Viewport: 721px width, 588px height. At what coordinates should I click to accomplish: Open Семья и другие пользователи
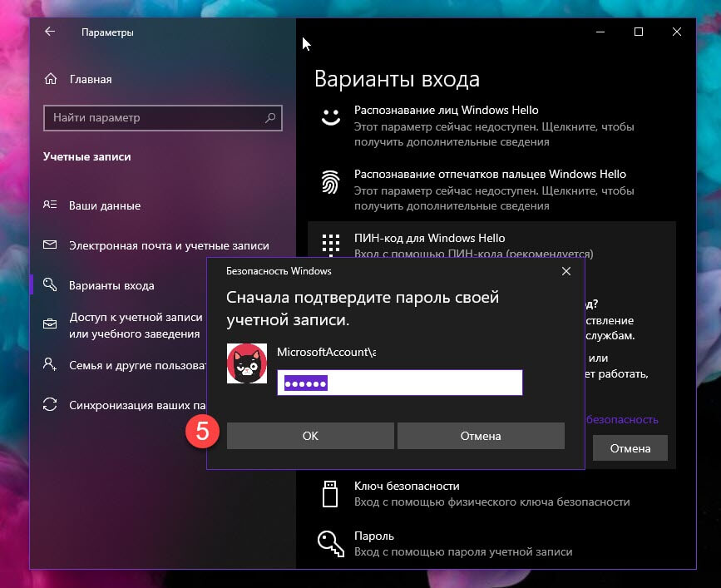point(137,365)
